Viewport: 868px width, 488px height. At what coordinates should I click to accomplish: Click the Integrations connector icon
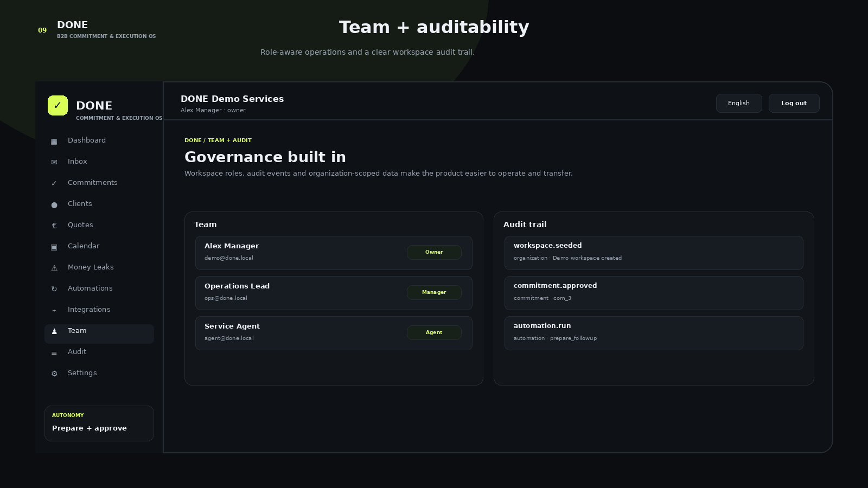54,310
